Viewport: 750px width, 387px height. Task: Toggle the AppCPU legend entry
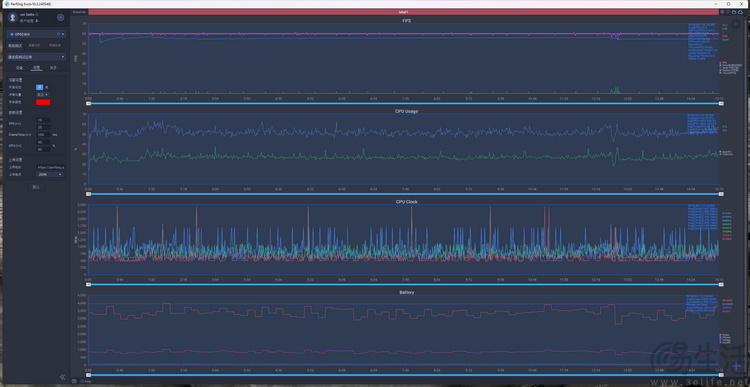[x=726, y=152]
